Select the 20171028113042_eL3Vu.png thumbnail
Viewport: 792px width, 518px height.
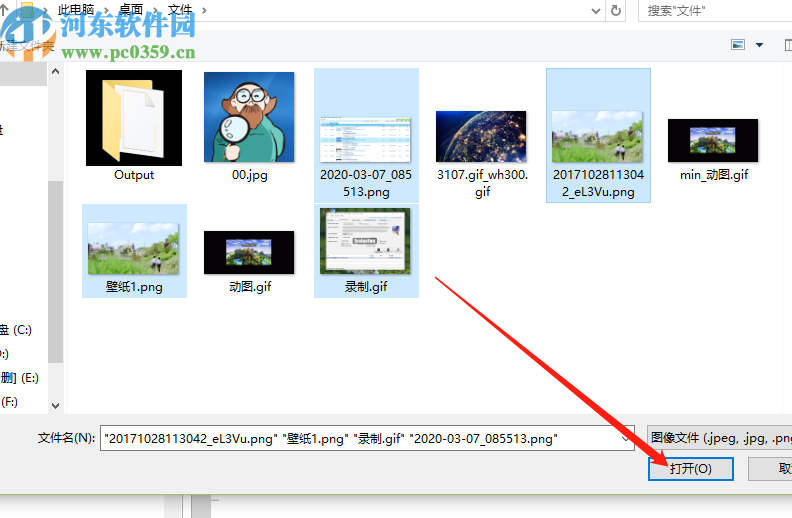click(598, 137)
